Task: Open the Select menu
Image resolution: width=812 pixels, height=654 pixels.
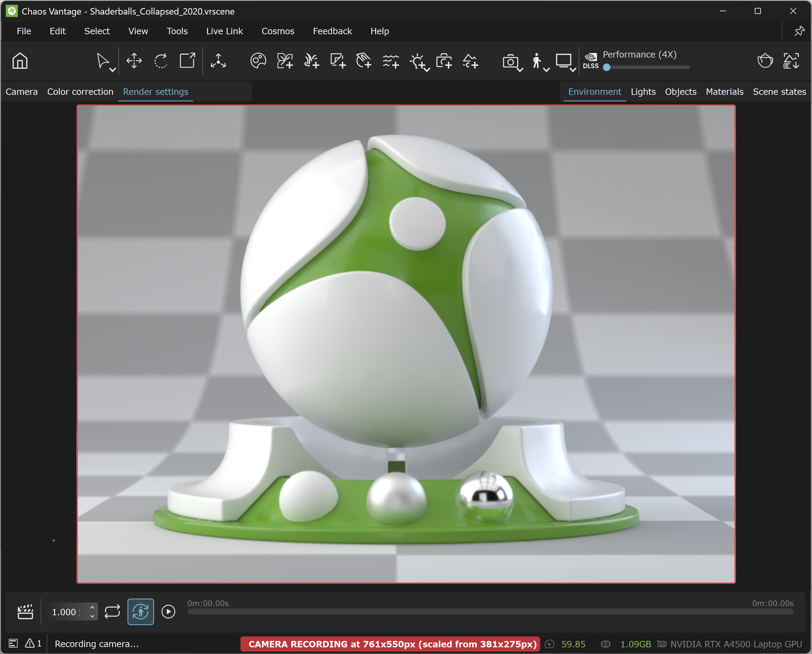Action: tap(97, 31)
